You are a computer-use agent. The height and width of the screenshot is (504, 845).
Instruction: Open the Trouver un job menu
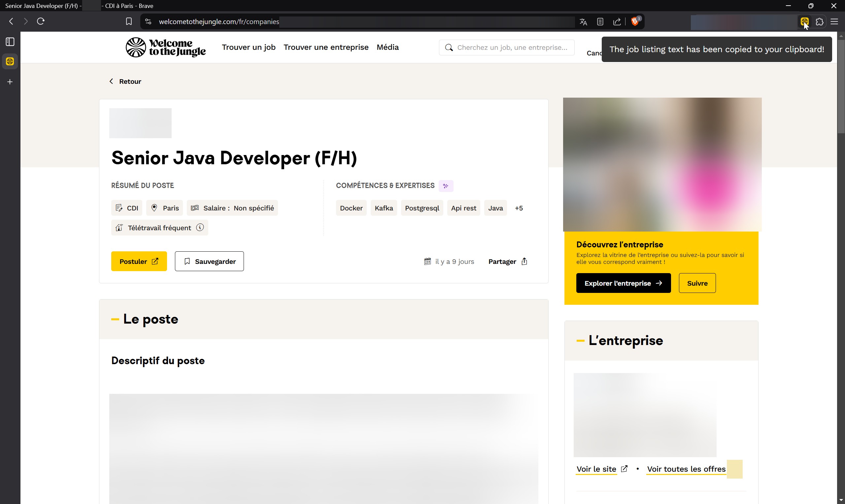point(249,47)
